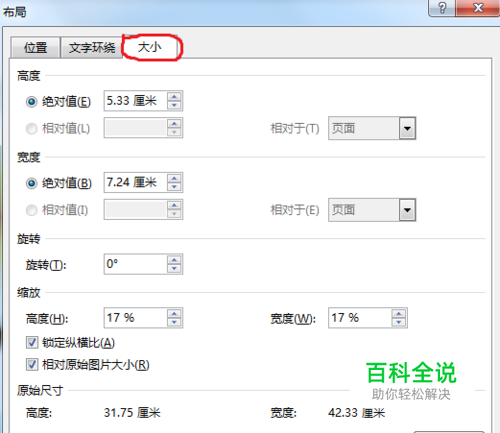
Task: Click the 布局 dialog title text
Action: [x=15, y=12]
